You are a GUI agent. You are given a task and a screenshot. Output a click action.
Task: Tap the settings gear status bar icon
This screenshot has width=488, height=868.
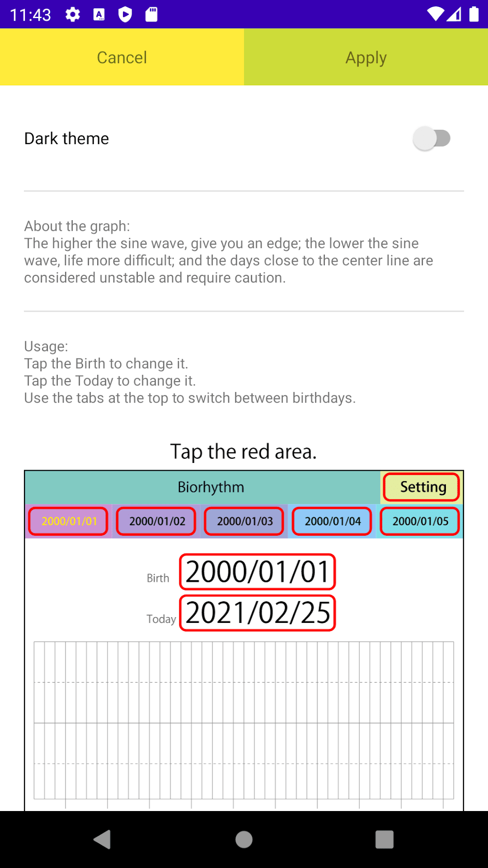pos(73,14)
